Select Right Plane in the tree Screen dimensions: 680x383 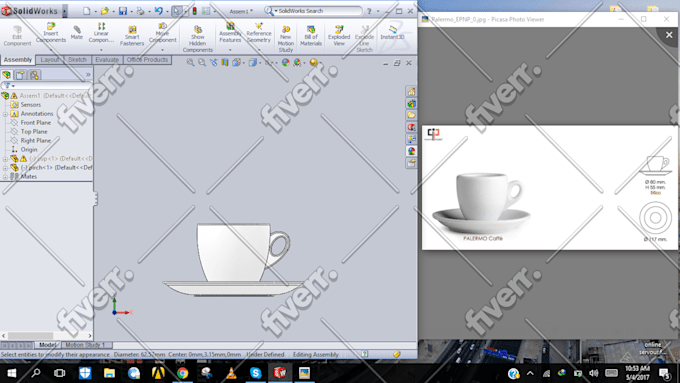pyautogui.click(x=36, y=141)
